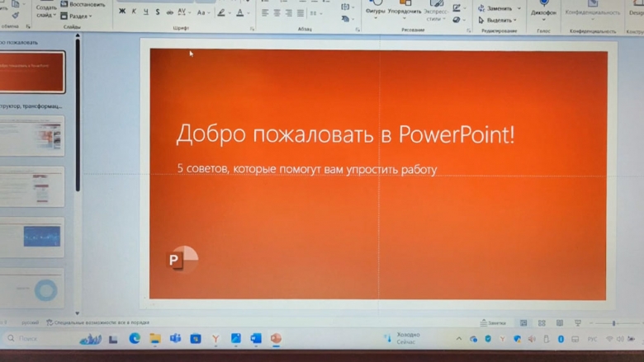Open Экспресс-стили gallery
Screen dimensions: 644x362
(x=436, y=11)
